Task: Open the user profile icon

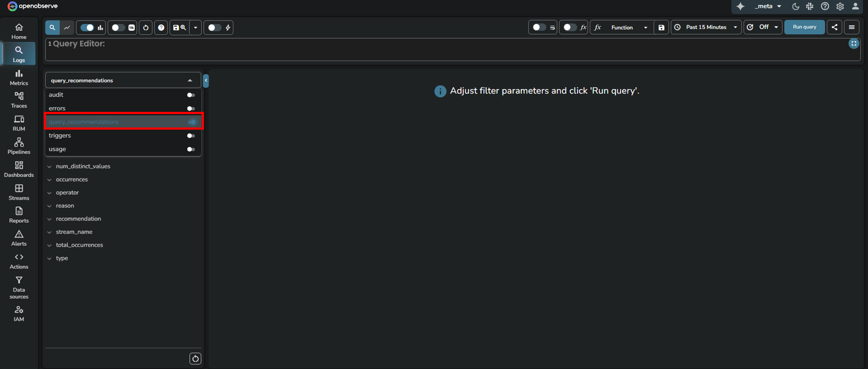Action: point(855,6)
